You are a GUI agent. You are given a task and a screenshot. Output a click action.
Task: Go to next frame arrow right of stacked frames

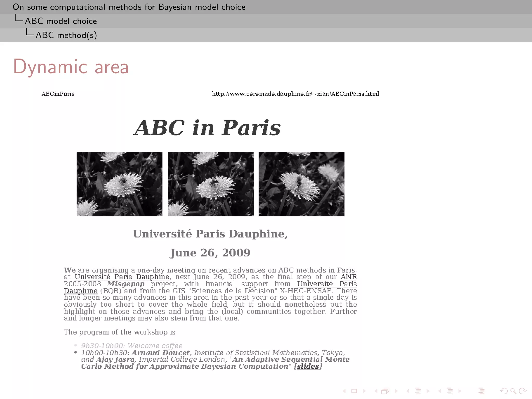(396, 391)
